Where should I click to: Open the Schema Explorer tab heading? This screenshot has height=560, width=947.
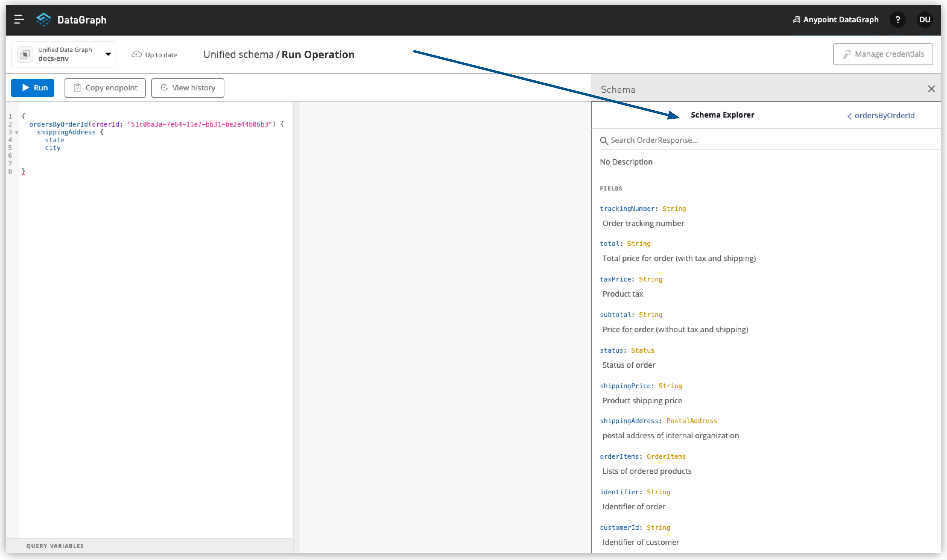pos(722,115)
